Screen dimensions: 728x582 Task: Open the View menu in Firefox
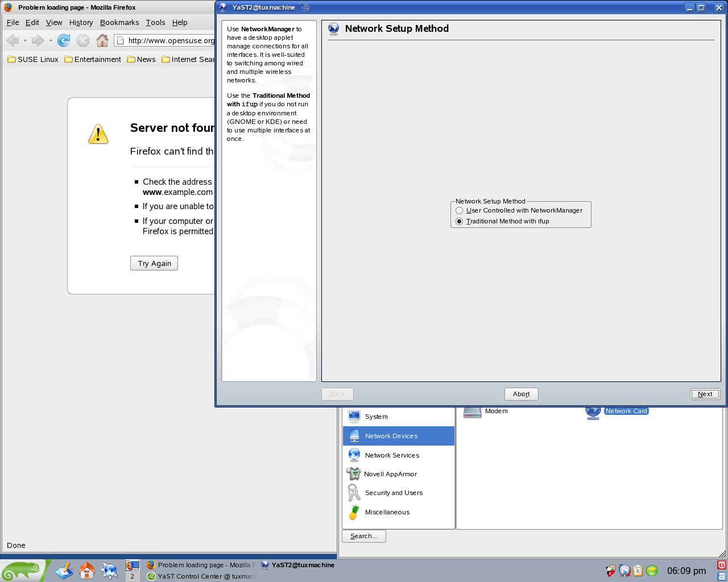[54, 22]
